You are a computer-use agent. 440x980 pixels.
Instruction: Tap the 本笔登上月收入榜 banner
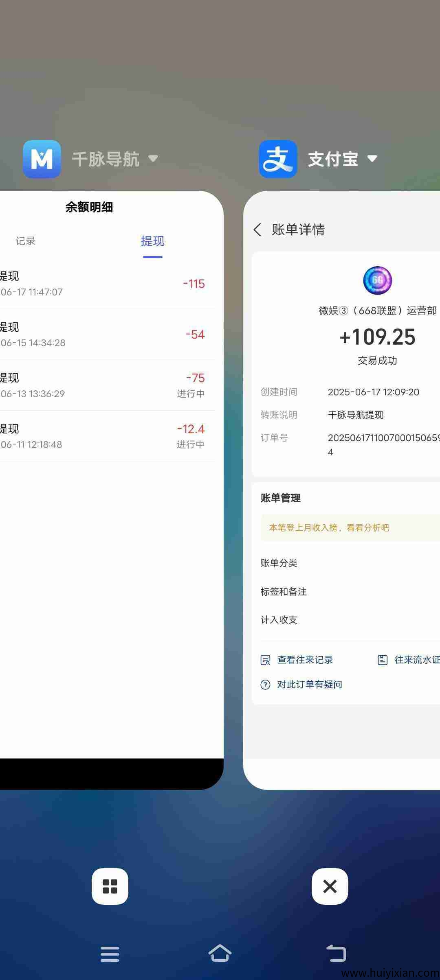pyautogui.click(x=350, y=528)
